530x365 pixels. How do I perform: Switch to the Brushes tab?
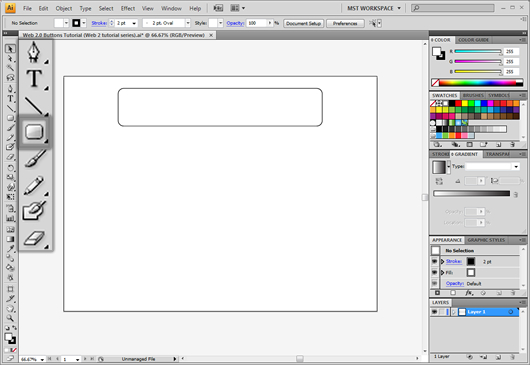coord(473,95)
